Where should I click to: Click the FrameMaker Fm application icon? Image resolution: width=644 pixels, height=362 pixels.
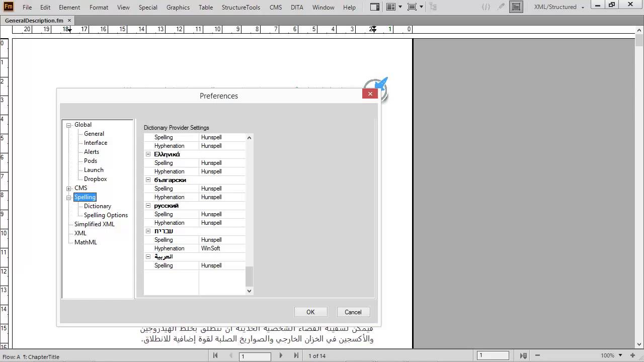pyautogui.click(x=8, y=7)
